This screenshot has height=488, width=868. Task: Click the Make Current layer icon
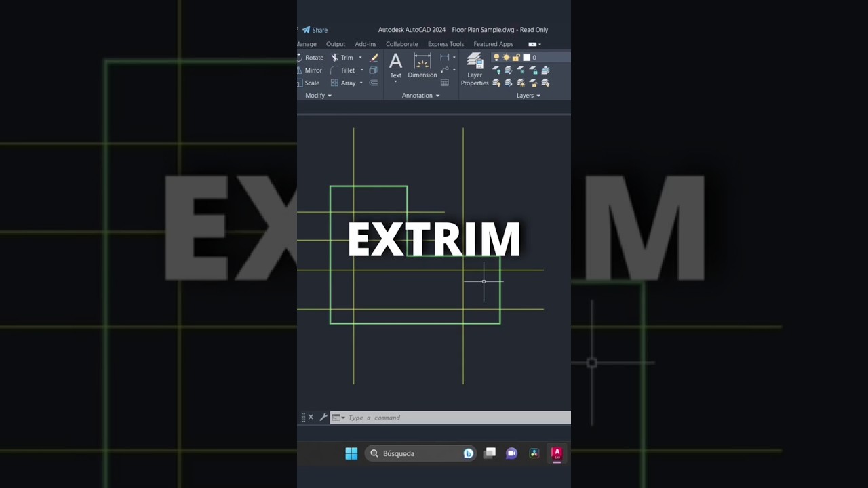coord(545,70)
